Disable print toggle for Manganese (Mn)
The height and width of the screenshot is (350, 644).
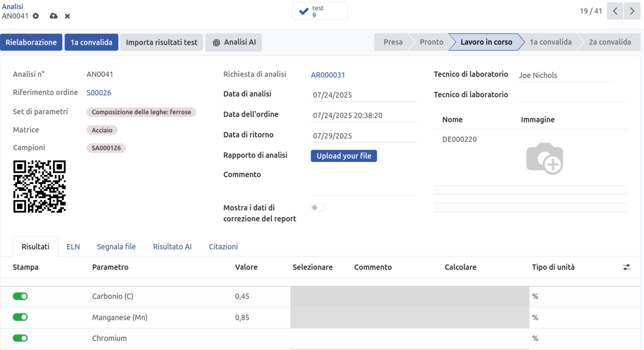click(x=20, y=317)
